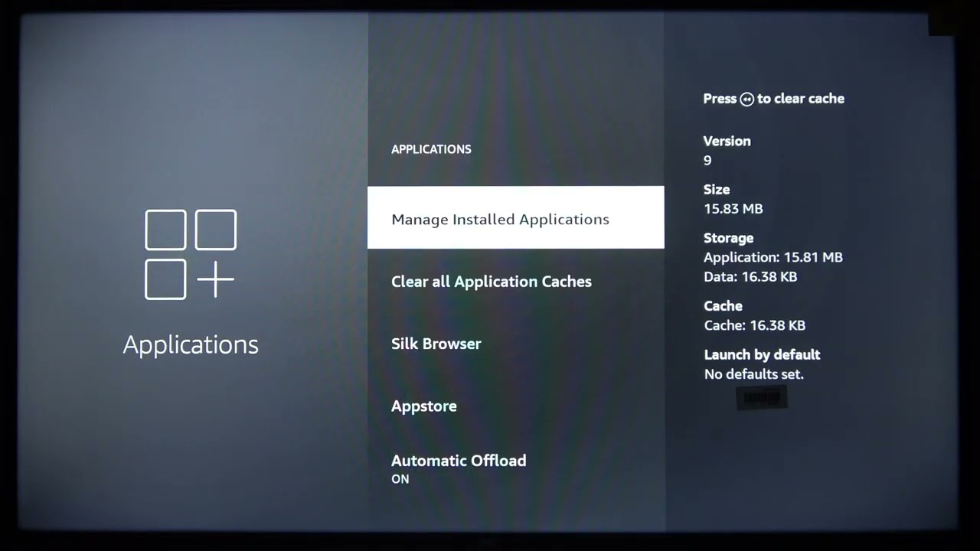
Task: Click 'Application: 15.81 MB' storage line
Action: click(773, 257)
